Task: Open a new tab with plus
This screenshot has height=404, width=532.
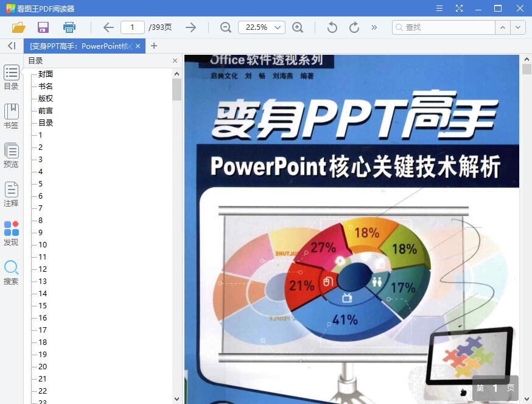Action: coord(154,46)
